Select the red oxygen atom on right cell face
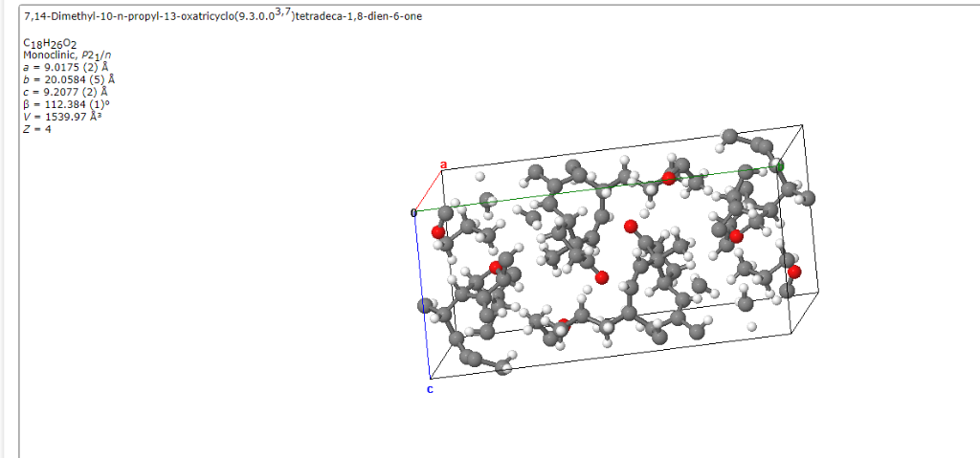Viewport: 980px width, 458px height. click(x=794, y=272)
